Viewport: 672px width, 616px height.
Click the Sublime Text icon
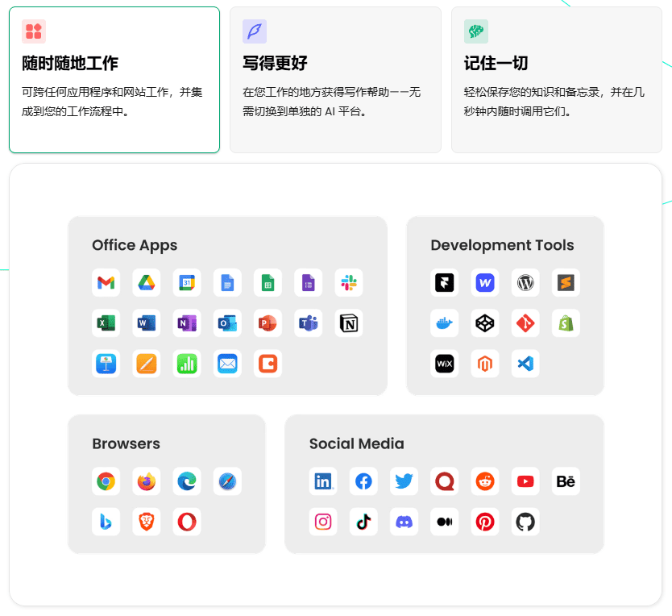click(x=566, y=283)
